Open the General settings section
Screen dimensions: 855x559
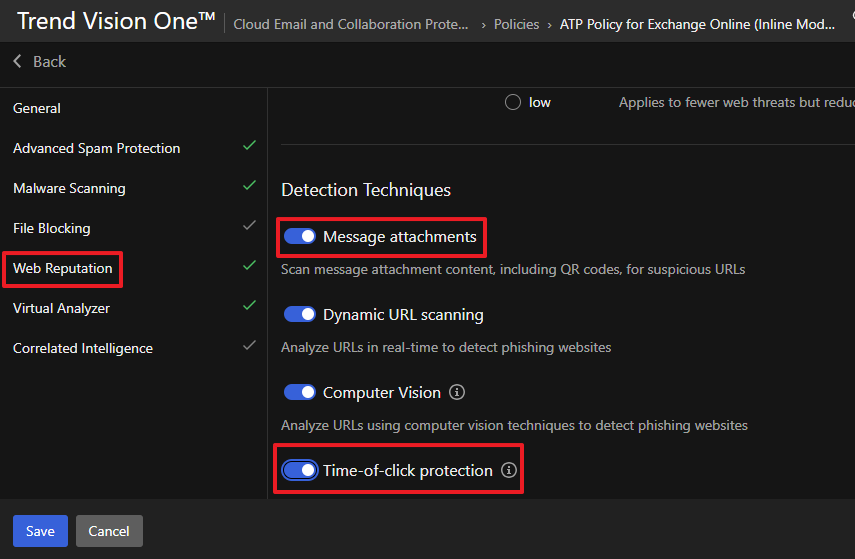click(37, 108)
